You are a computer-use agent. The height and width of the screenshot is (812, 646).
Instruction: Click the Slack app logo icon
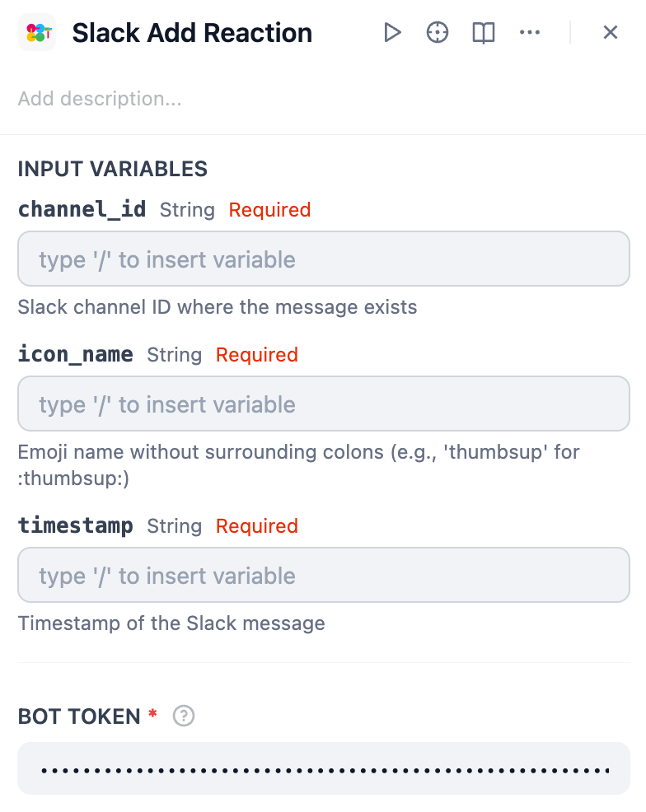coord(37,33)
